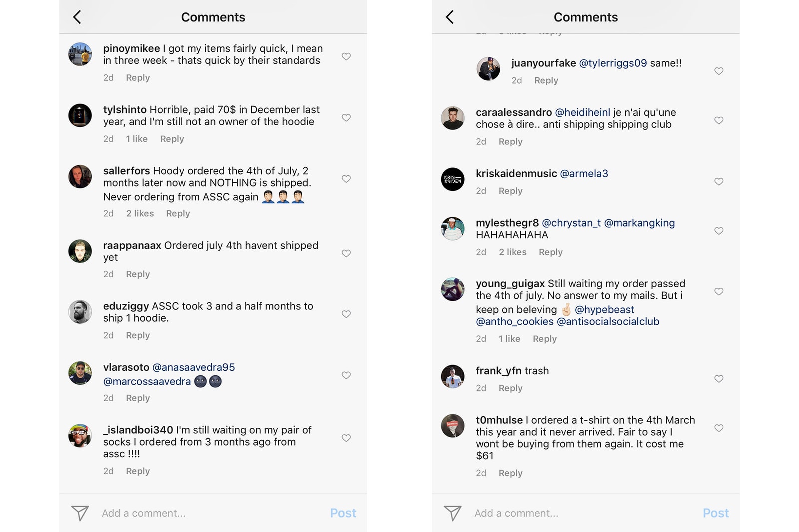Go back from the right Comments screen

pos(450,17)
